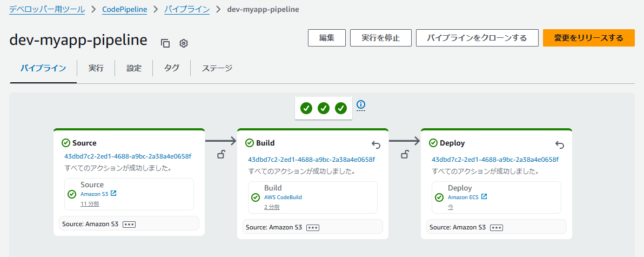Viewport: 644px width, 257px height.
Task: Click the Deploy stage success status icon
Action: point(433,143)
